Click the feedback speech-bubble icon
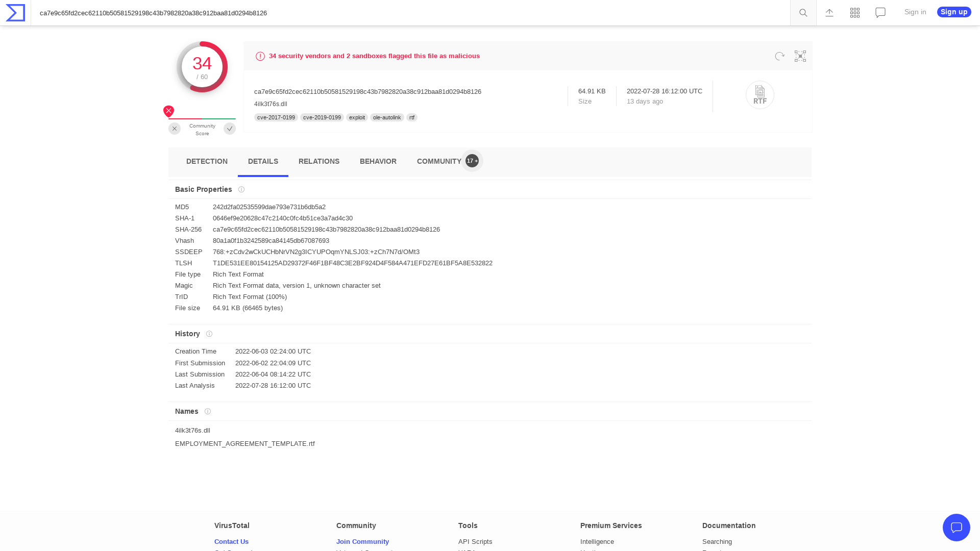 point(880,12)
